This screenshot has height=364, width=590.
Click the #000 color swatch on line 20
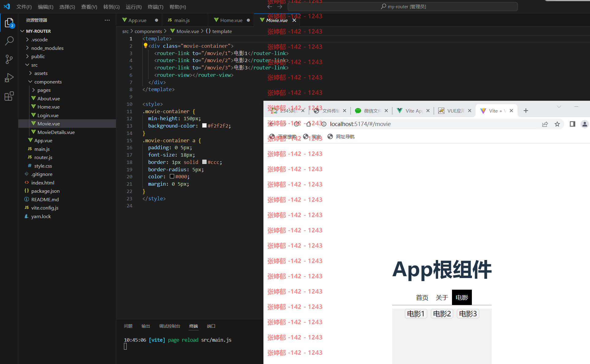coord(172,176)
